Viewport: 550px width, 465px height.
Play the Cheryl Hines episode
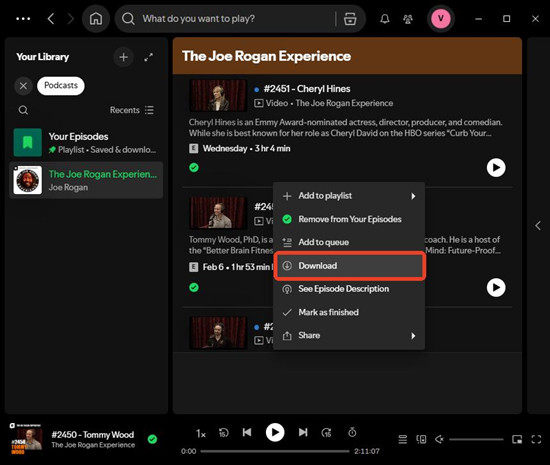[496, 168]
